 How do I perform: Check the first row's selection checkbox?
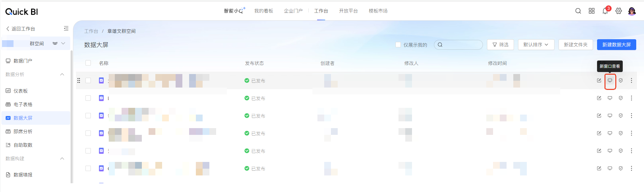88,80
